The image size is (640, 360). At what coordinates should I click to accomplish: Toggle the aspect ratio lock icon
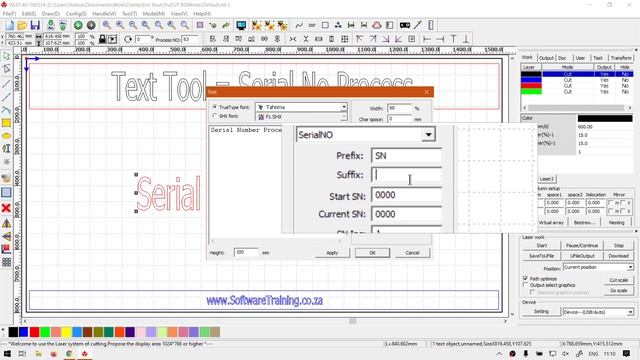tap(102, 39)
